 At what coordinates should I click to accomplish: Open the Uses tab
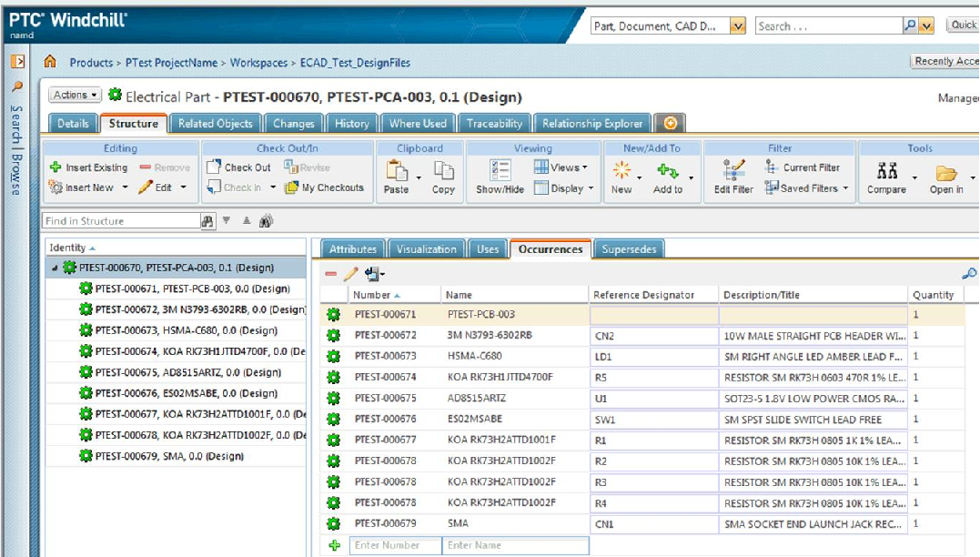click(x=488, y=248)
